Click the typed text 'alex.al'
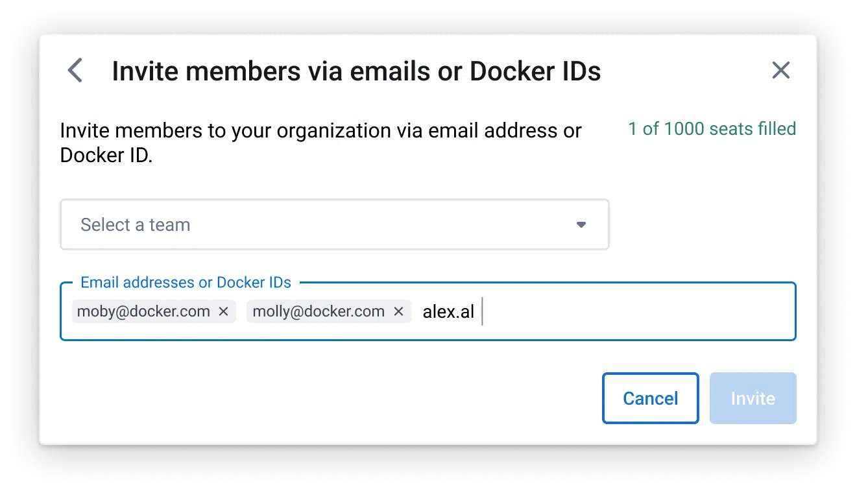This screenshot has height=489, width=868. [x=448, y=312]
